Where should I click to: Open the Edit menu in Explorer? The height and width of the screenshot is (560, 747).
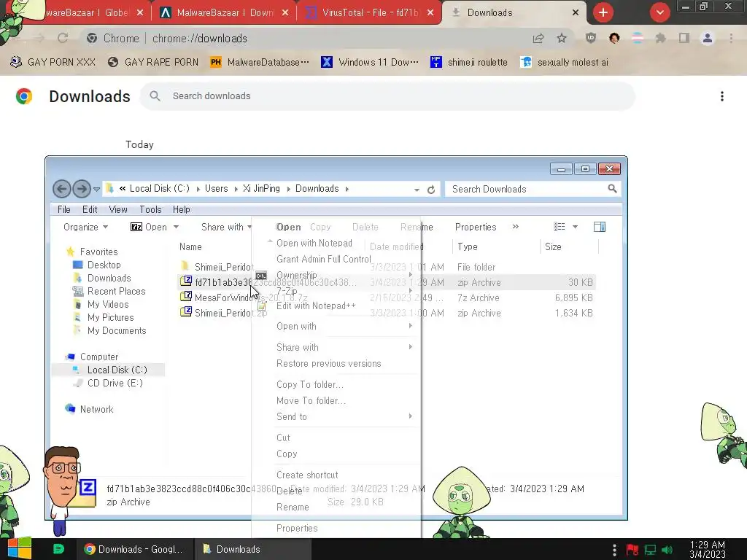[90, 209]
